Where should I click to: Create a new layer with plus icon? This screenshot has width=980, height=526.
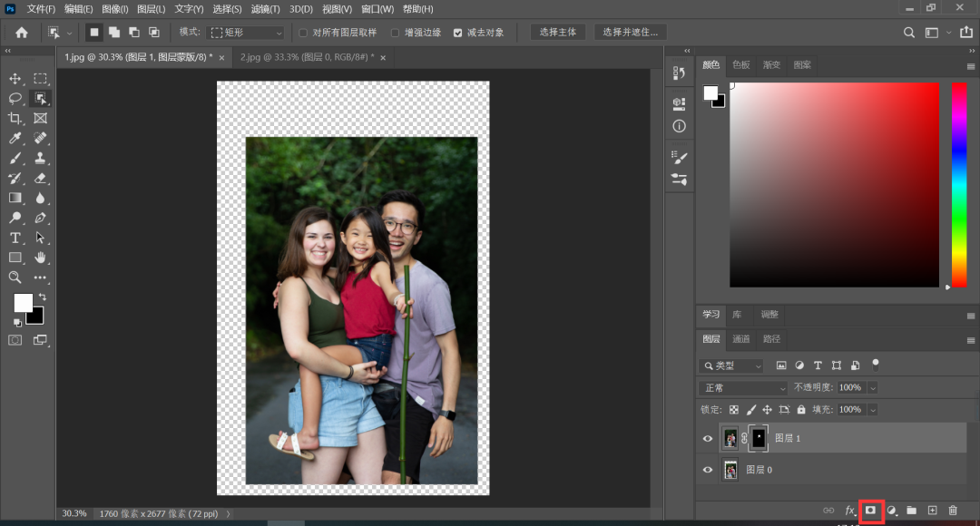click(x=933, y=511)
